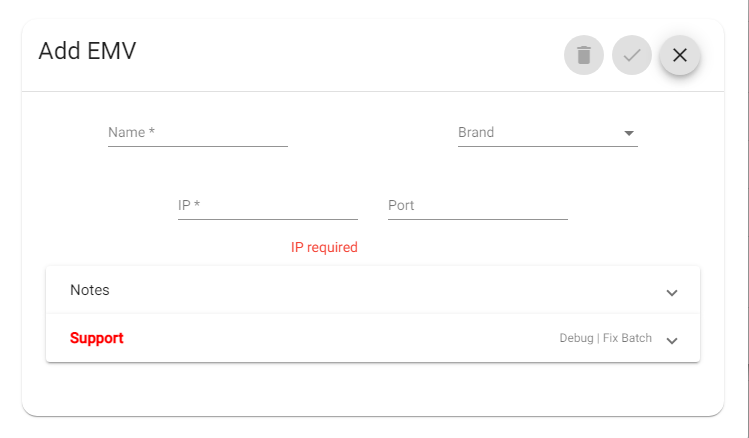
Task: Expand Support using its chevron icon
Action: click(672, 341)
